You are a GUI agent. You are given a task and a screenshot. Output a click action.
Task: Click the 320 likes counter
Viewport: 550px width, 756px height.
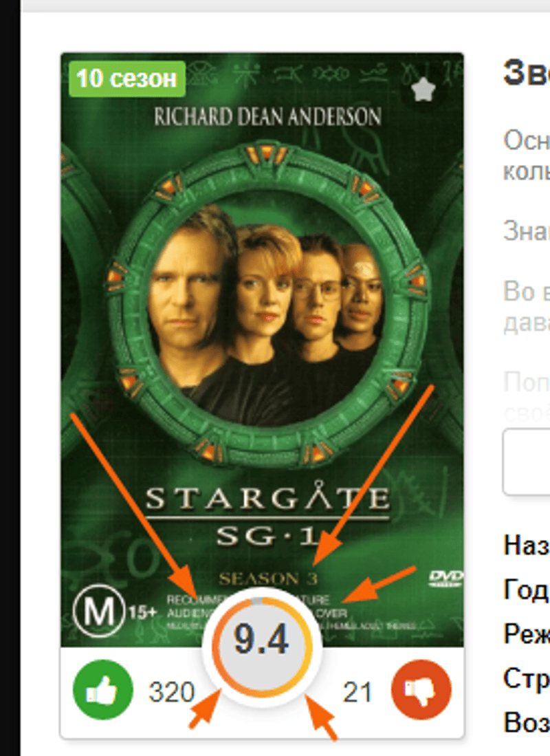click(x=171, y=692)
